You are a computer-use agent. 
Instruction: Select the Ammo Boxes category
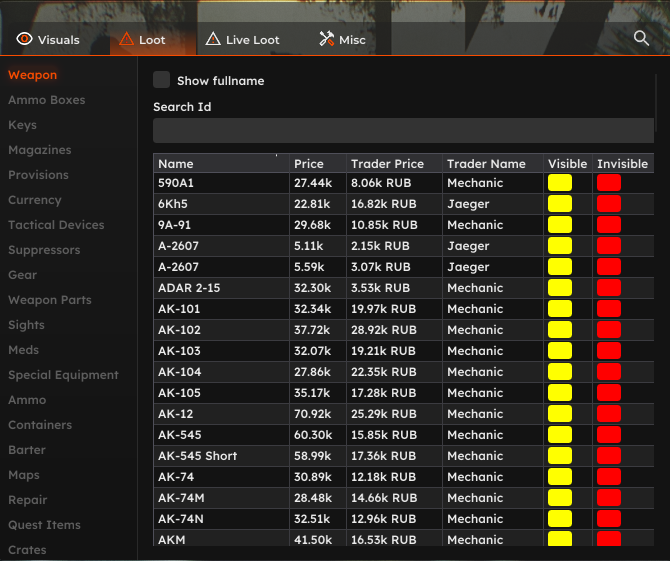47,100
